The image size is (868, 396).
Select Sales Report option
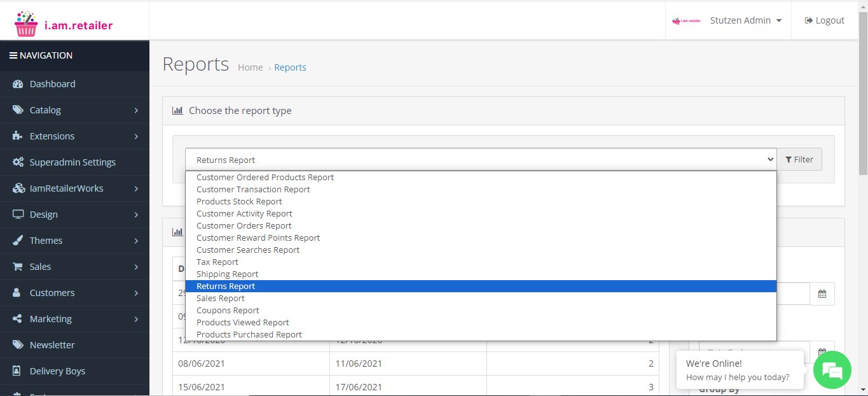point(481,299)
